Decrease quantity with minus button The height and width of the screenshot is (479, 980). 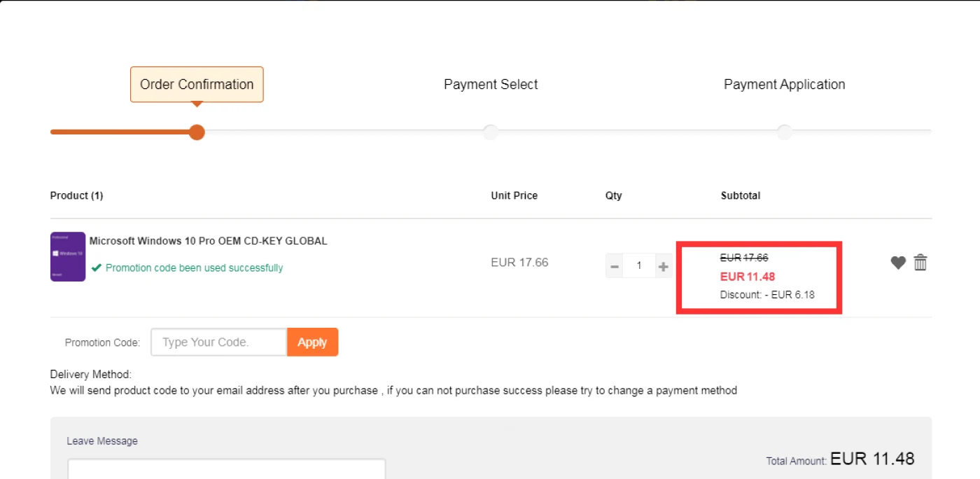point(615,266)
